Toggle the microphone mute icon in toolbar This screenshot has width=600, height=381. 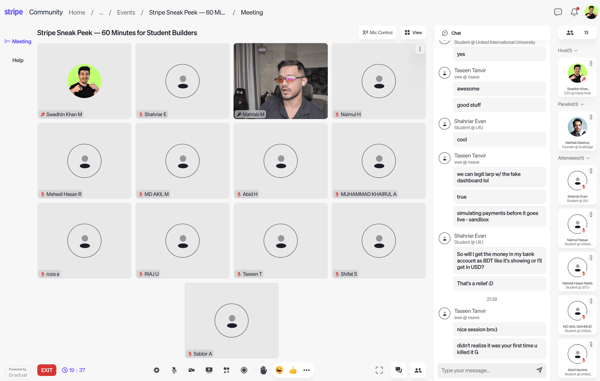(x=174, y=370)
